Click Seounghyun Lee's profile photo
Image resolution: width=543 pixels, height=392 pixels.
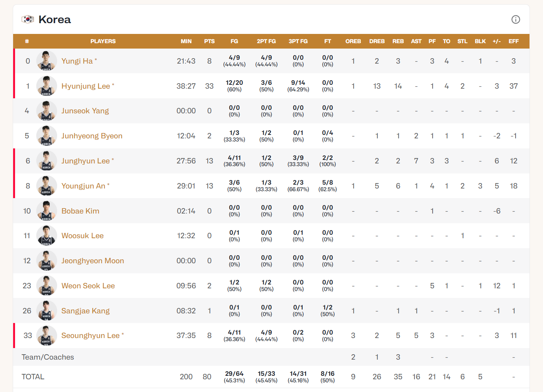point(46,336)
